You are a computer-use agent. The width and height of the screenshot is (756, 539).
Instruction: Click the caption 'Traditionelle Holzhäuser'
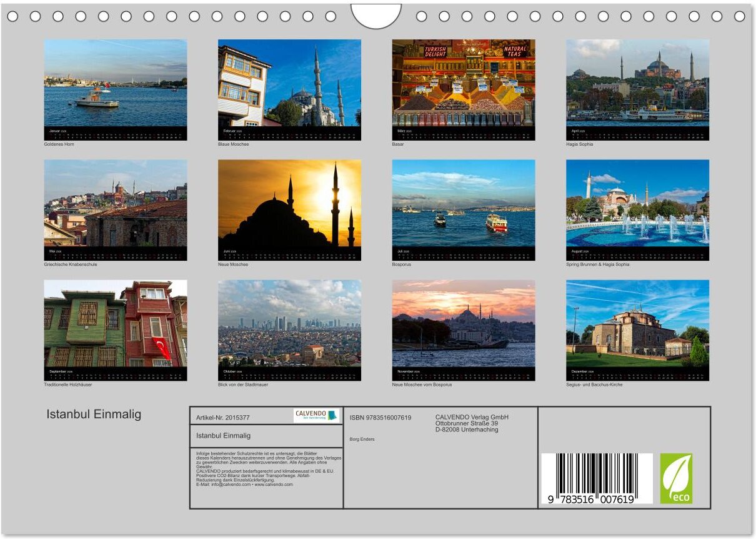pyautogui.click(x=68, y=385)
